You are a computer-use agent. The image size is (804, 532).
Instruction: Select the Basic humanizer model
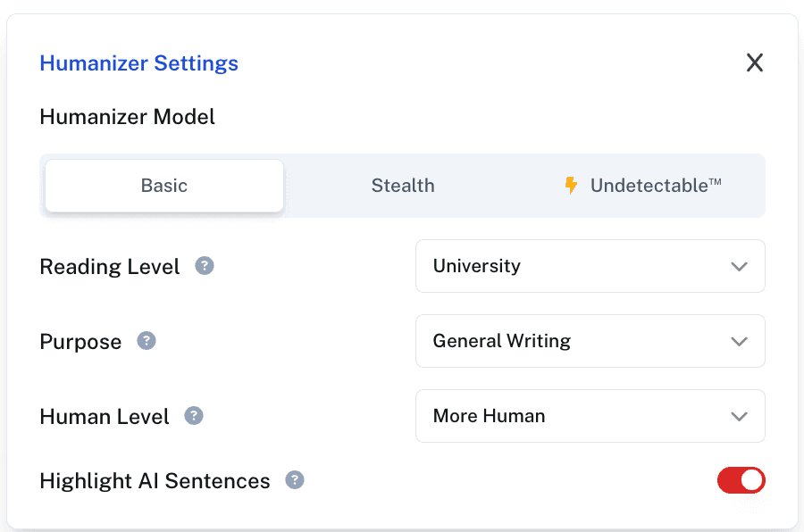163,185
